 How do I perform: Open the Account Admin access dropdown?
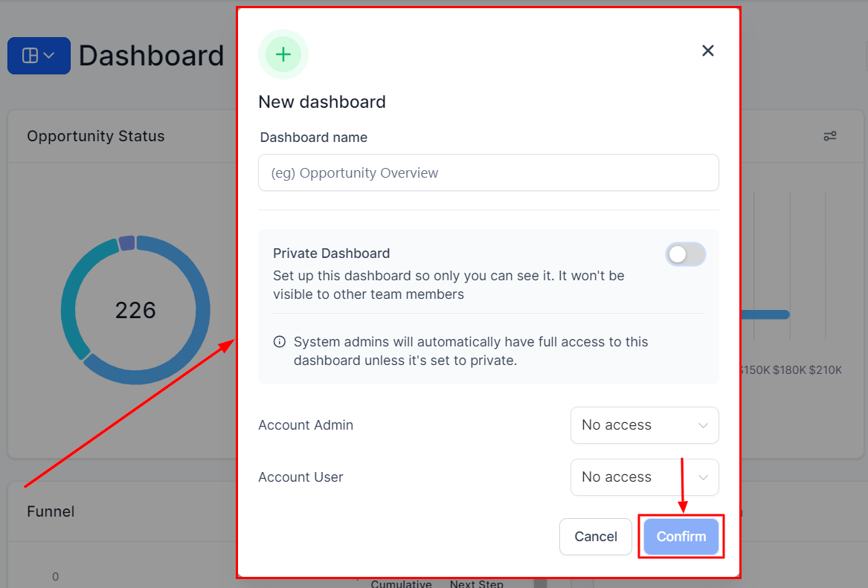pyautogui.click(x=644, y=425)
